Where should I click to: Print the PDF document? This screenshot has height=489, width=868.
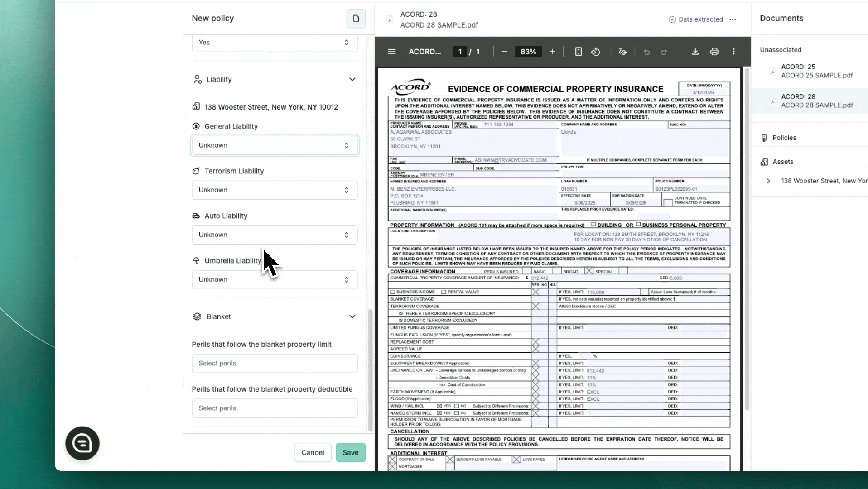pyautogui.click(x=714, y=52)
